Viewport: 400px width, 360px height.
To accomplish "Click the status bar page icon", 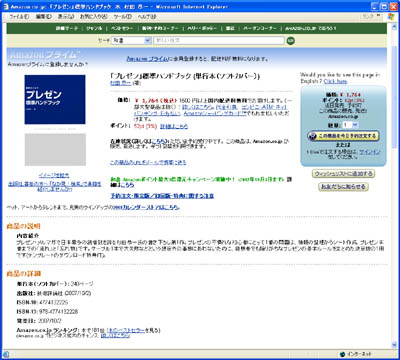I will pyautogui.click(x=6, y=354).
